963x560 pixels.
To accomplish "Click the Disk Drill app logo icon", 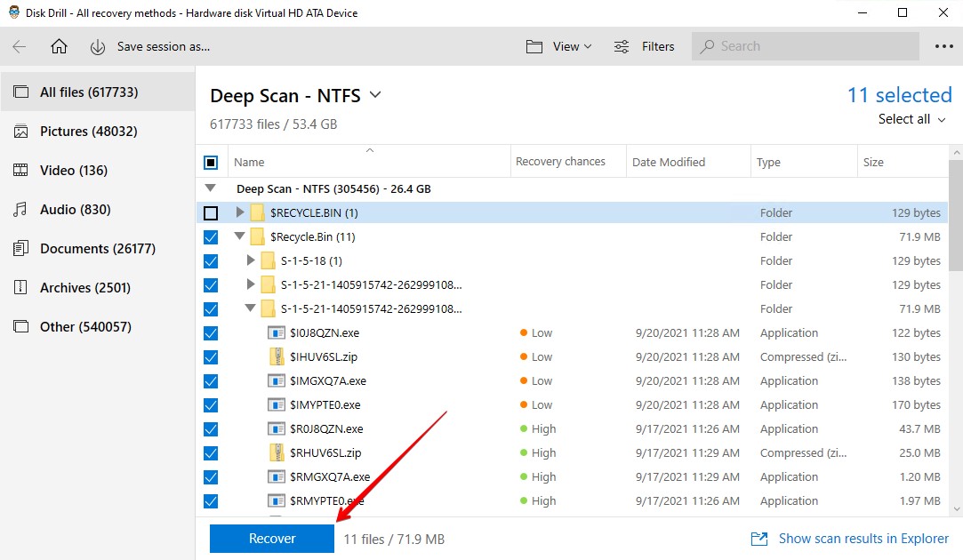I will [x=13, y=12].
